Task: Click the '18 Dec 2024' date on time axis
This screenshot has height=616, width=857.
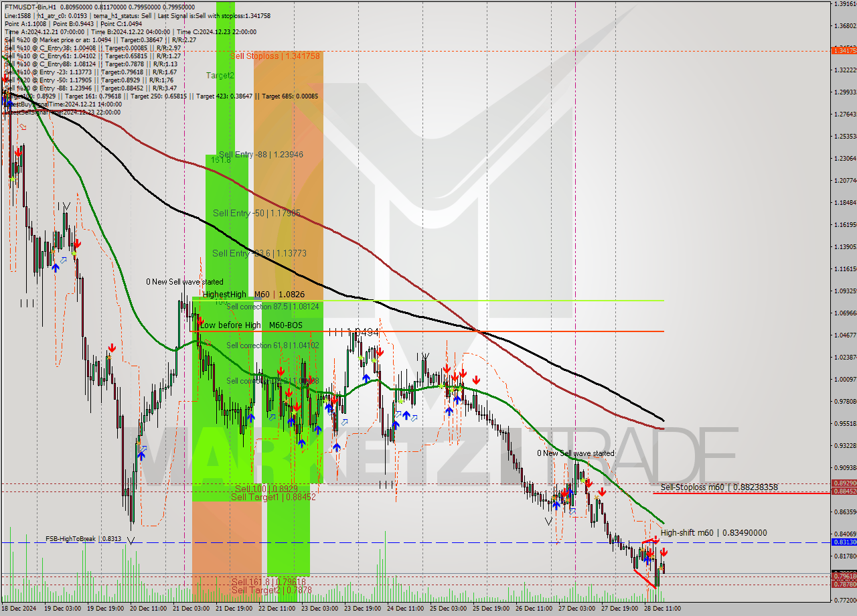Action: pyautogui.click(x=19, y=609)
